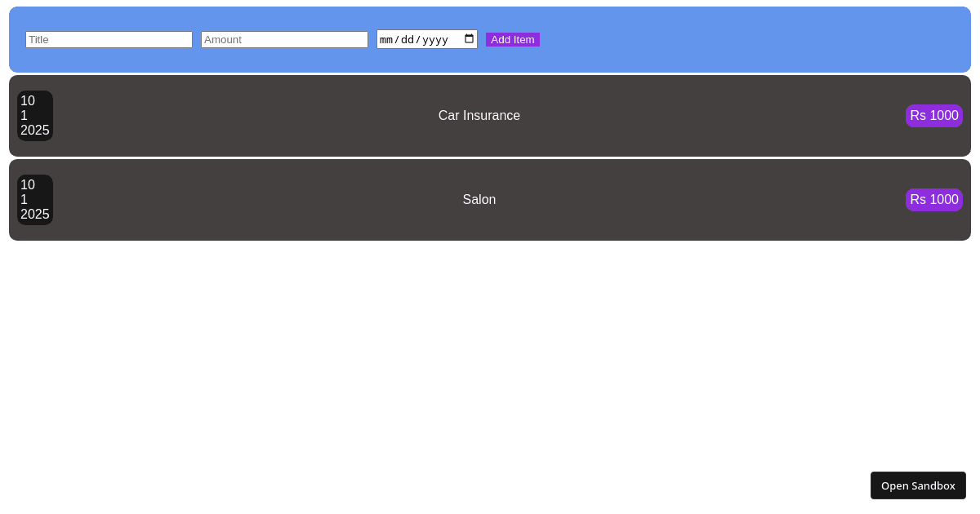Select the Rs 1000 badge on Salon

(x=934, y=200)
